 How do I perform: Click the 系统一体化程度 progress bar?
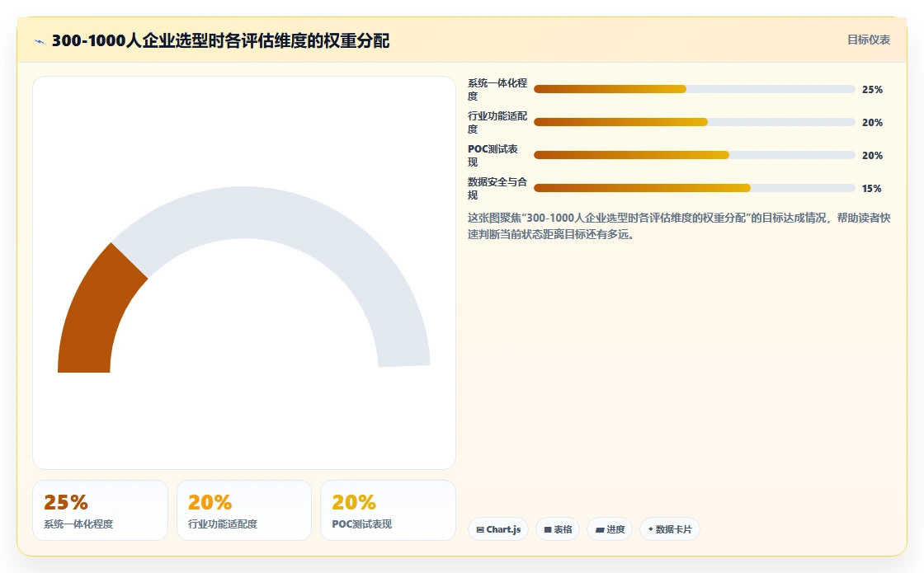(x=694, y=89)
